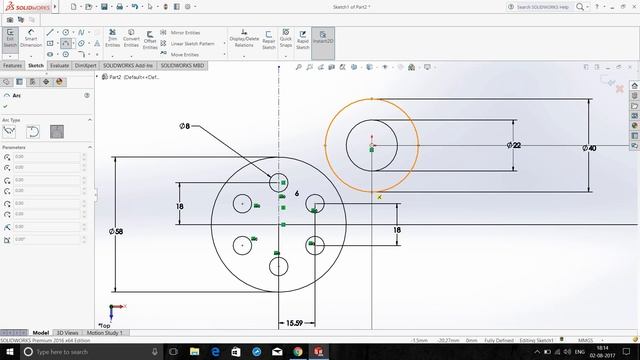Click the first Parameters value field
Screen dimensions: 640x360
pyautogui.click(x=47, y=157)
